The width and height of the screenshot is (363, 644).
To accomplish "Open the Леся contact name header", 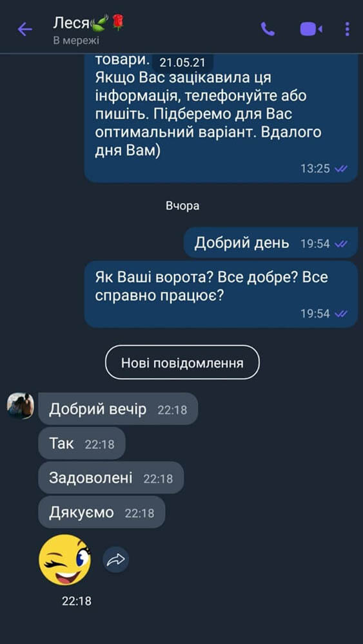I will (88, 23).
